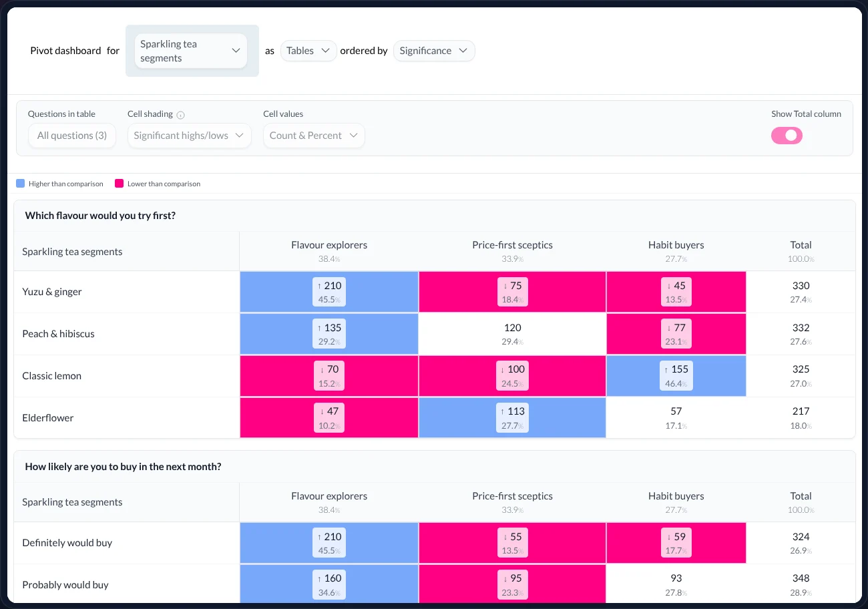The width and height of the screenshot is (868, 609).
Task: Open the Significance ordering dropdown
Action: [434, 51]
